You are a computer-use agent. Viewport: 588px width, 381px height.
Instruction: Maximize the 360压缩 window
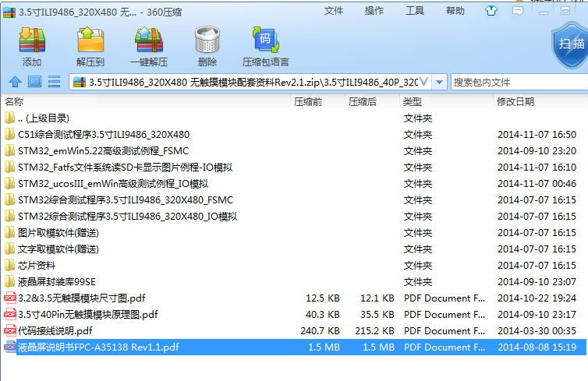point(565,11)
